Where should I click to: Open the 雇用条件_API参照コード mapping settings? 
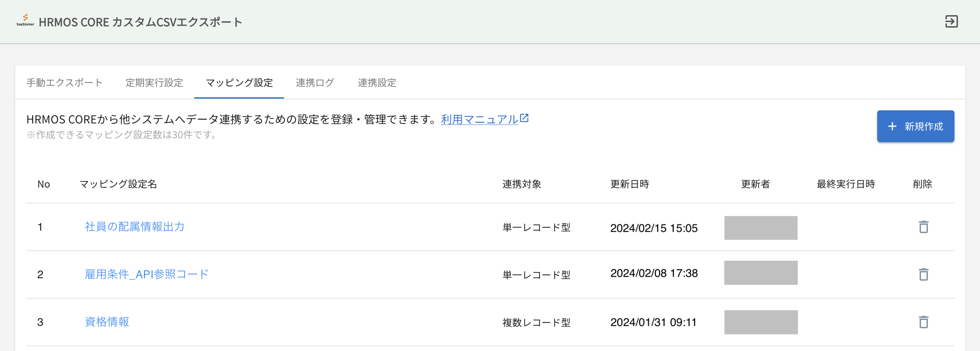click(x=146, y=273)
